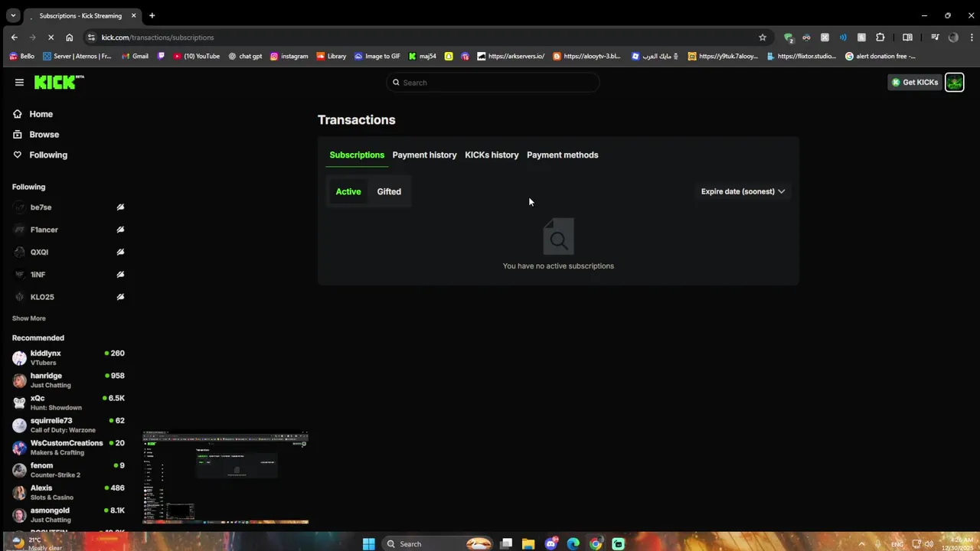Open asmongold recommended channel
Screen dimensions: 980x551
(x=68, y=515)
